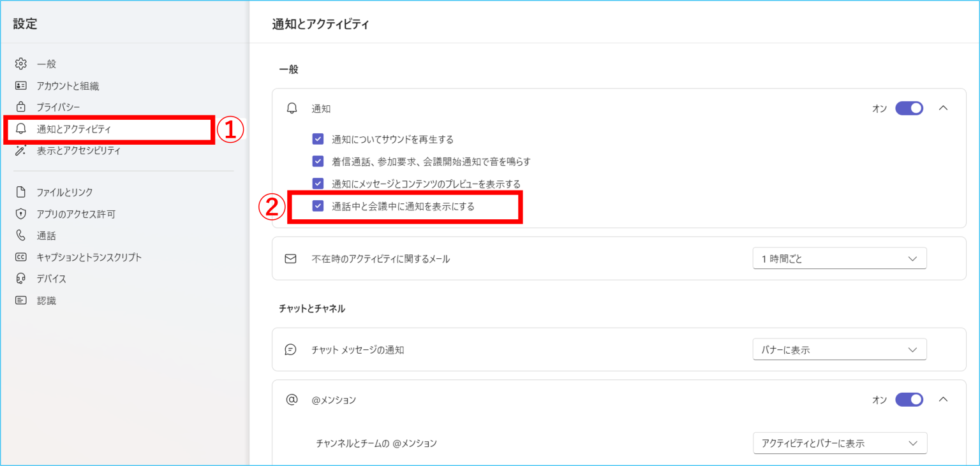Uncheck 通話中と会議中に通知を表示にする checkbox
Screen dimensions: 980x466
318,206
